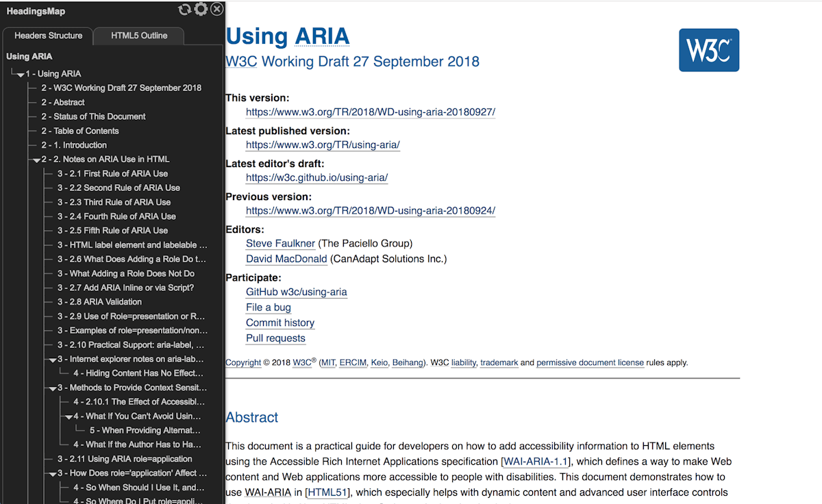822x504 pixels.
Task: Select 'Examples of role=presentation/non' item
Action: pos(132,331)
